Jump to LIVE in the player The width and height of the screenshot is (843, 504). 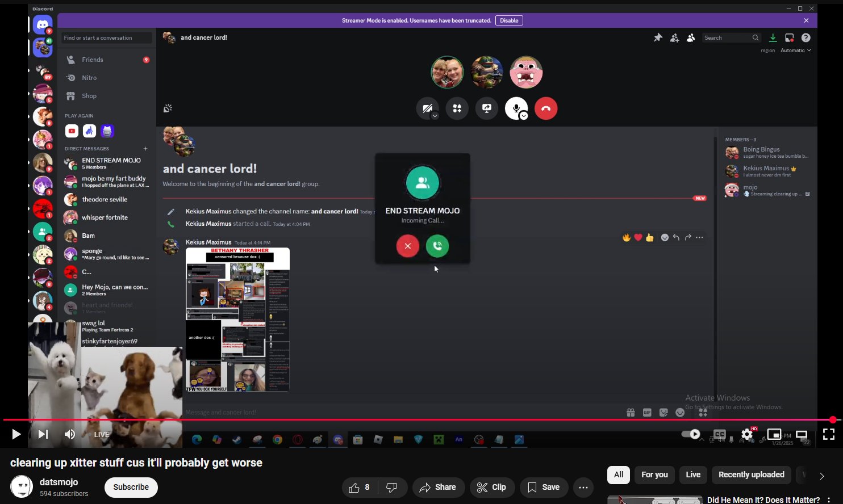[x=102, y=434]
